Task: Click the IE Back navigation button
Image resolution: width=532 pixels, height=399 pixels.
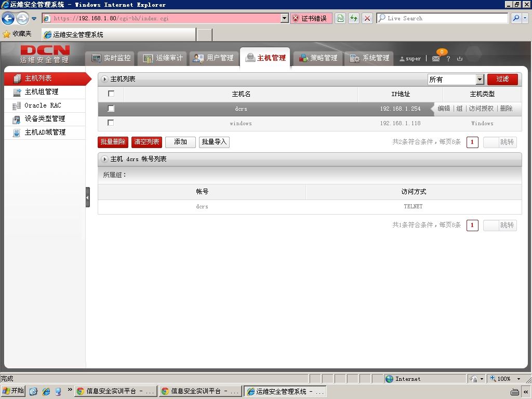Action: (8, 18)
